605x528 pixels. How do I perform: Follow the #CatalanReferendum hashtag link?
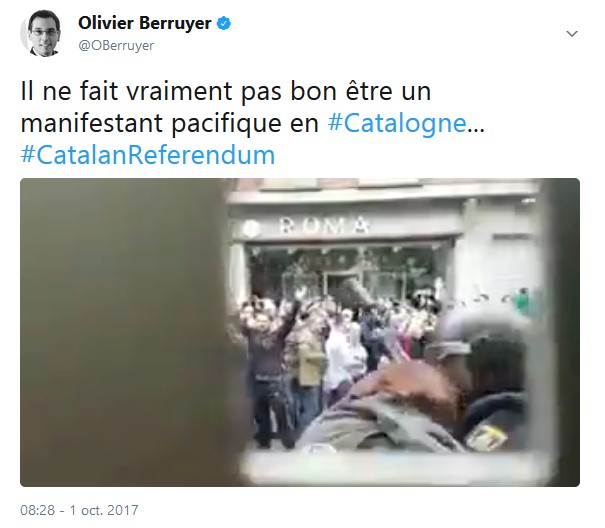point(148,155)
